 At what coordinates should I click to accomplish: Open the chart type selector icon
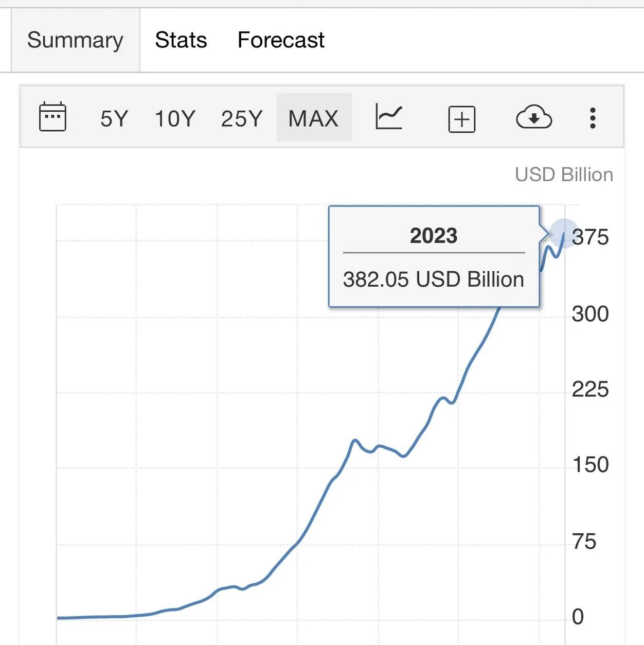389,117
